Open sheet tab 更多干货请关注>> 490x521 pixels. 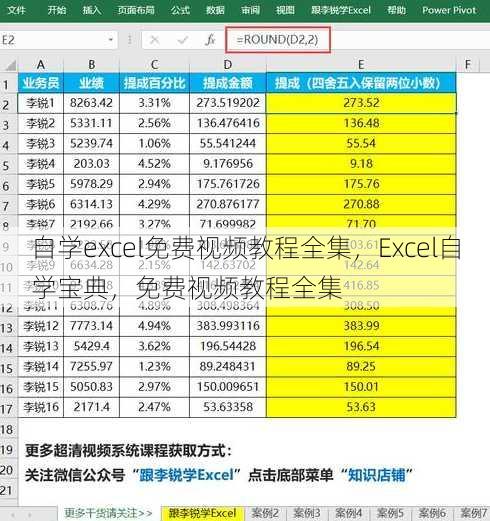coord(108,513)
